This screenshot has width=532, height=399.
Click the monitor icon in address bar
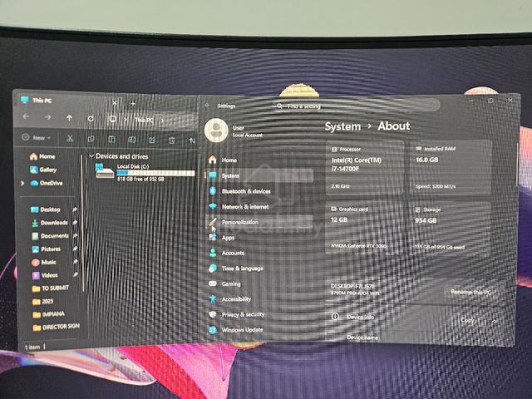pos(113,119)
